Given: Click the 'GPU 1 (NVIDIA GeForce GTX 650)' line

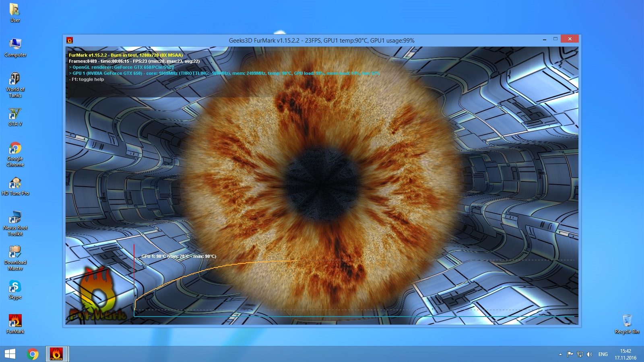Looking at the screenshot, I should tap(224, 73).
